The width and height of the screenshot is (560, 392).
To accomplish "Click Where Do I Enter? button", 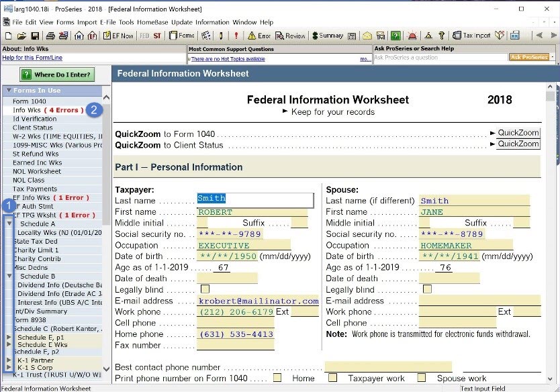I will click(57, 75).
